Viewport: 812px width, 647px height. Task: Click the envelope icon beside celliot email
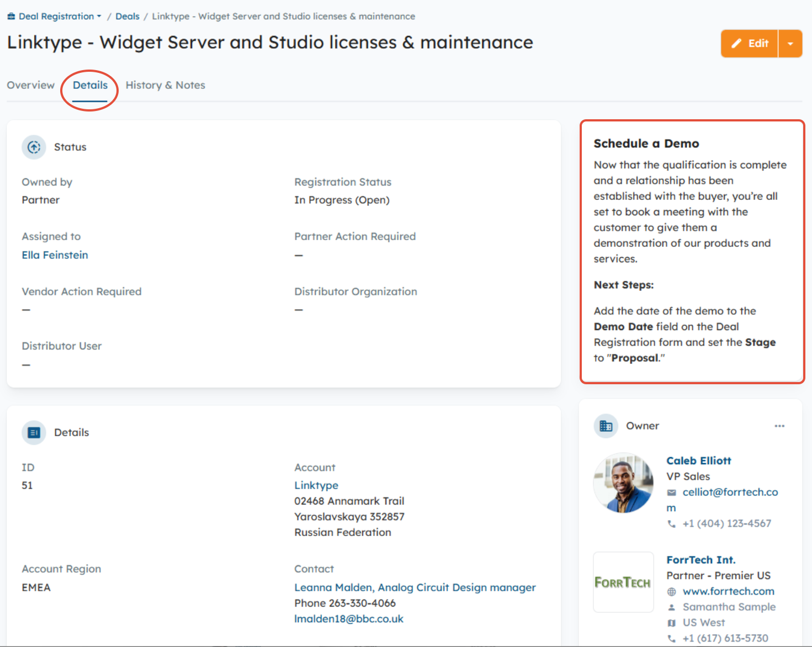point(672,492)
